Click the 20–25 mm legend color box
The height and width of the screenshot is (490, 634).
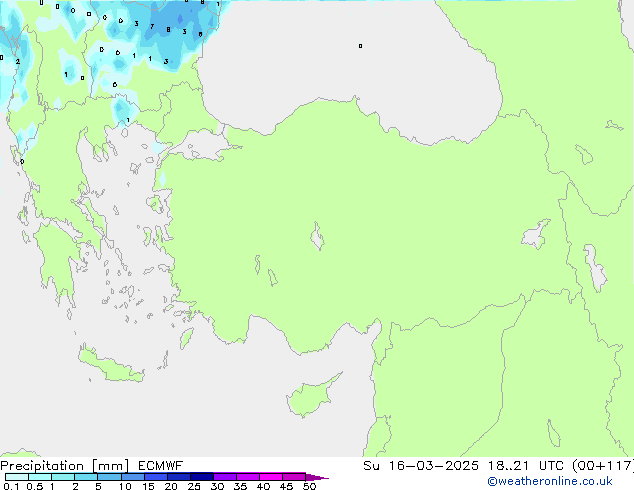178,477
